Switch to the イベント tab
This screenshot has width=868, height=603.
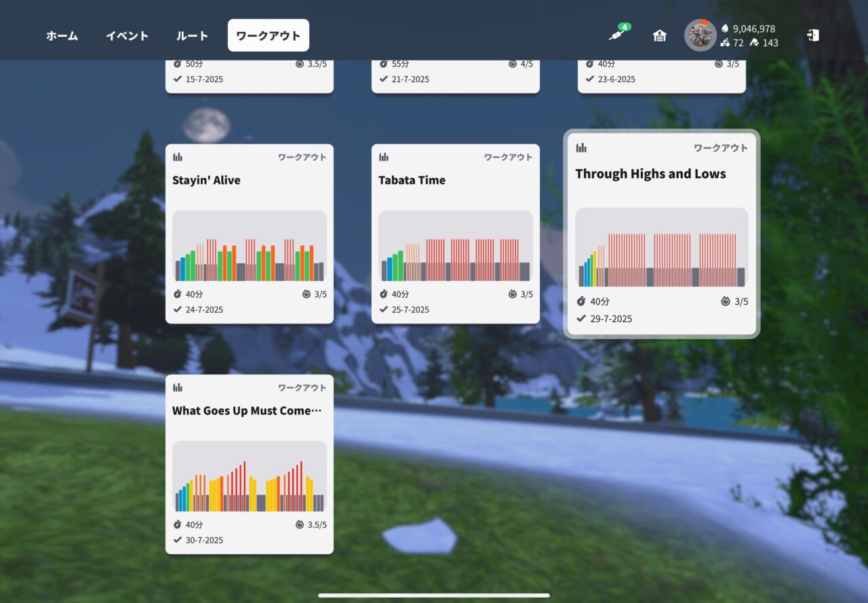point(127,36)
